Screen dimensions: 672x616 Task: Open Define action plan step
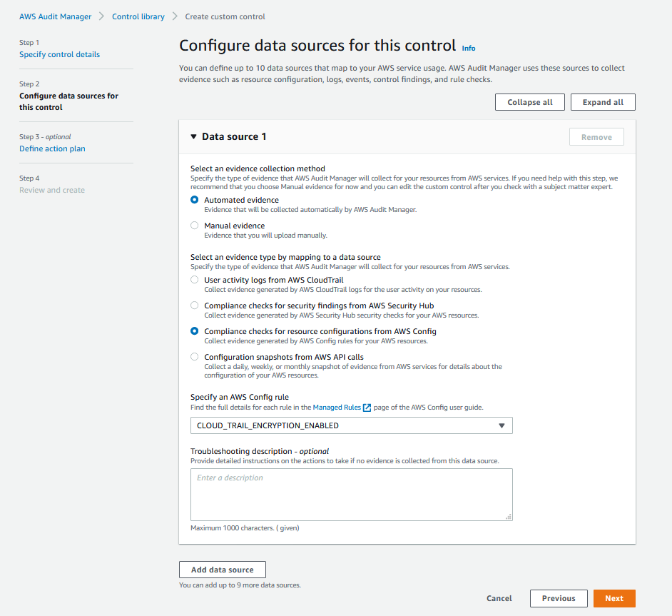[x=52, y=148]
